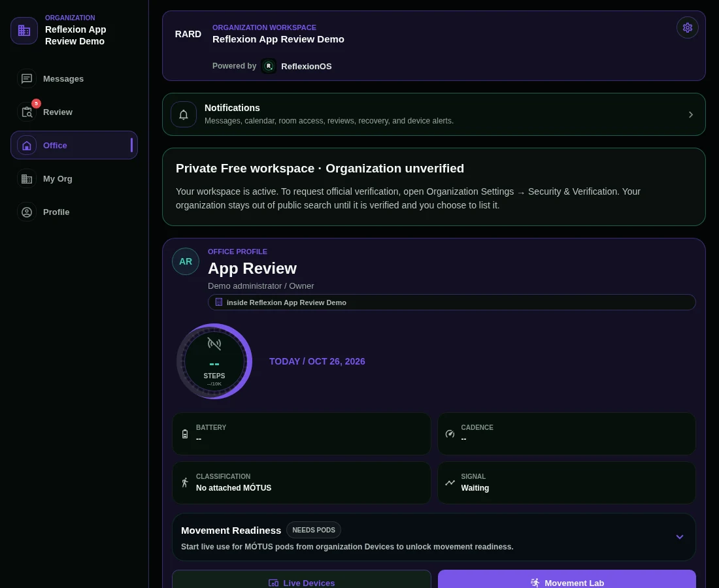Open organization settings gear icon

pos(687,27)
